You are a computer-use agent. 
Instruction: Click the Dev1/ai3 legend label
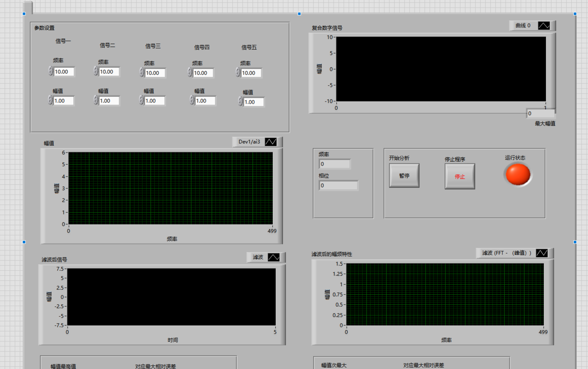pyautogui.click(x=249, y=142)
